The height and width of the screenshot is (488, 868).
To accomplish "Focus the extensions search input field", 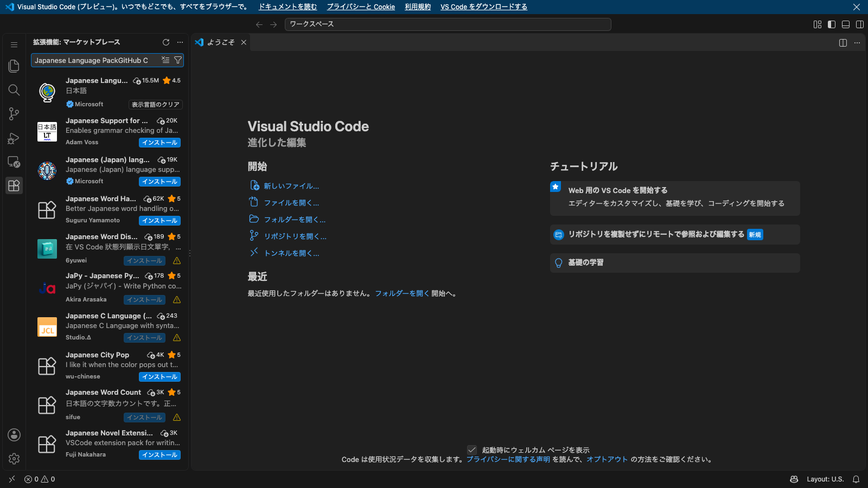I will pyautogui.click(x=95, y=60).
